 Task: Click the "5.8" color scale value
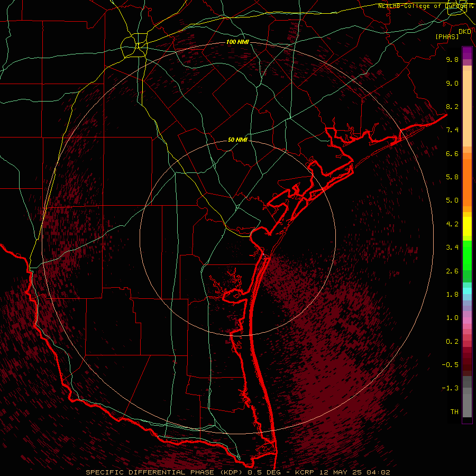[x=452, y=177]
